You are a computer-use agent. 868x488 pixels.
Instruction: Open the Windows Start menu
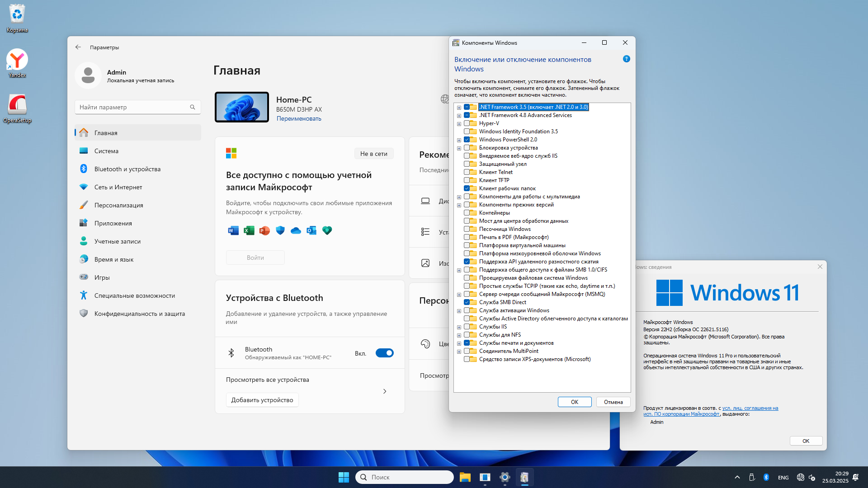coord(344,477)
